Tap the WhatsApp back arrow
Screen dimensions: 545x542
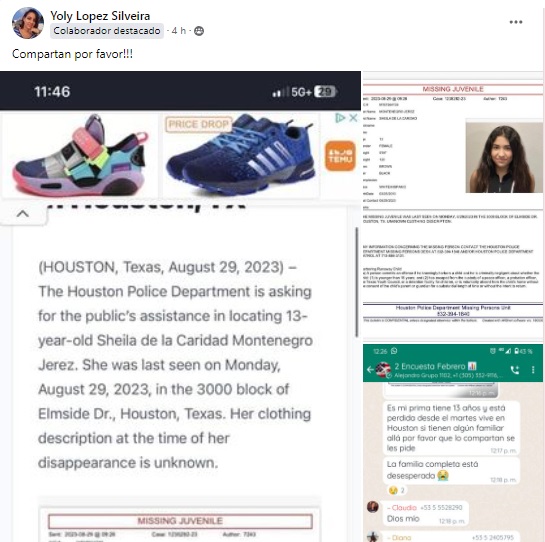pyautogui.click(x=370, y=370)
